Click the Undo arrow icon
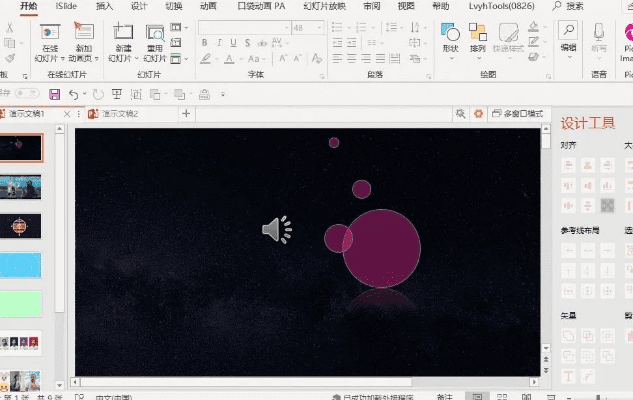 [73, 94]
